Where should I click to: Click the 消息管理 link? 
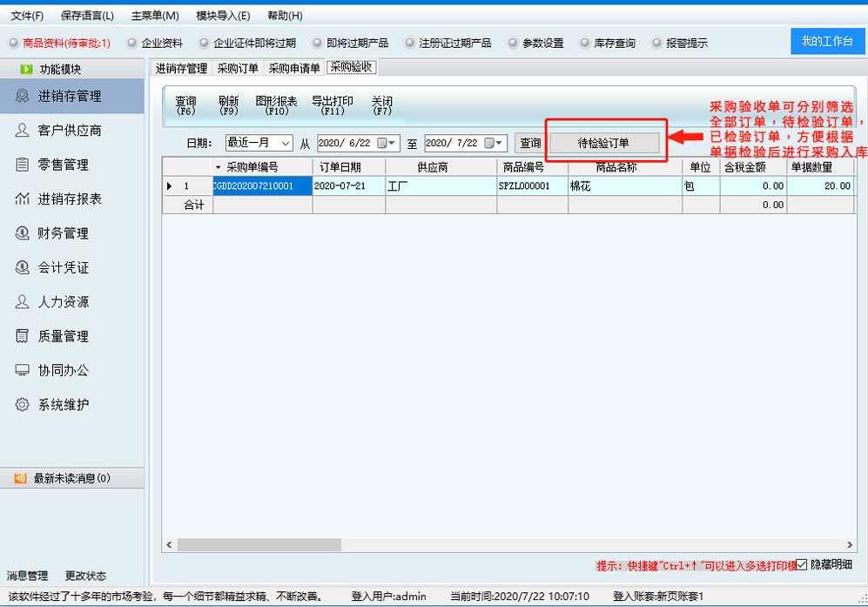click(27, 576)
